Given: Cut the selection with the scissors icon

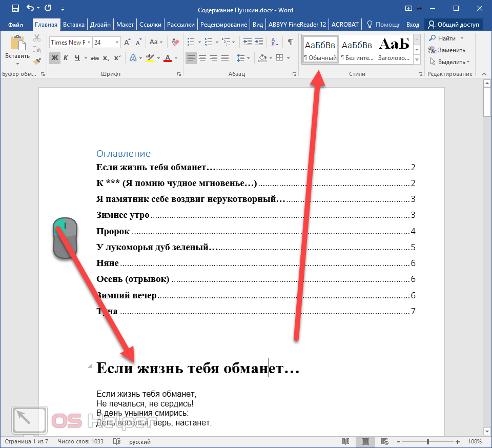Looking at the screenshot, I should 37,38.
